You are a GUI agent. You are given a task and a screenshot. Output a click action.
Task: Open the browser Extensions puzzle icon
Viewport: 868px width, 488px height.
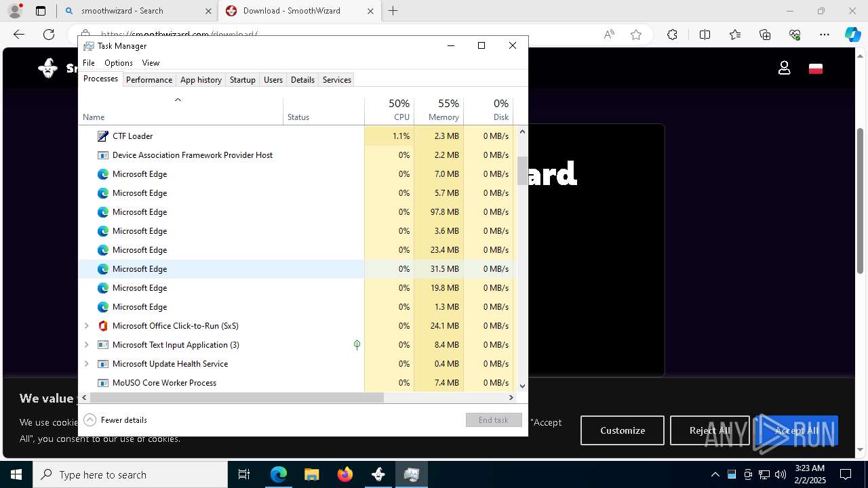[x=672, y=35]
